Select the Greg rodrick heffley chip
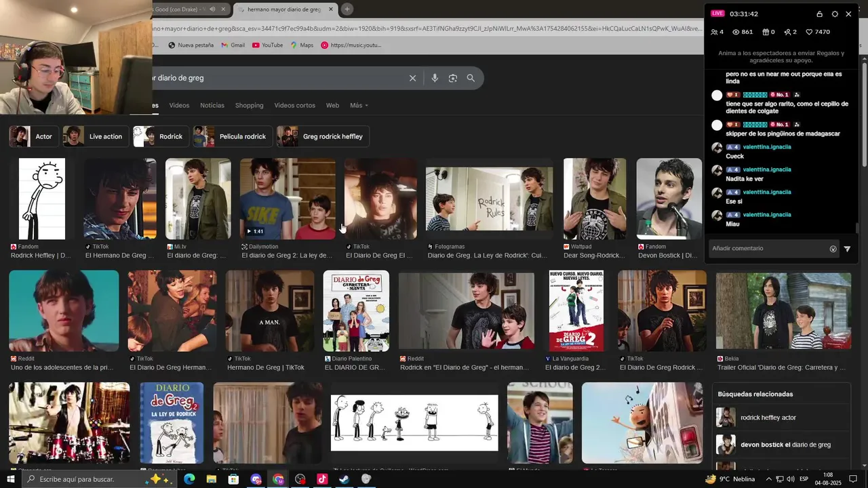The image size is (868, 488). coord(322,136)
